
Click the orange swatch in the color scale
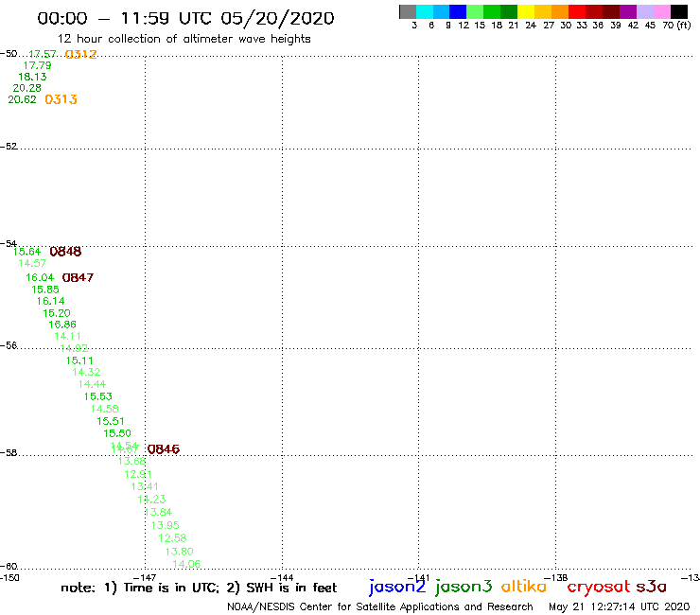pyautogui.click(x=560, y=11)
